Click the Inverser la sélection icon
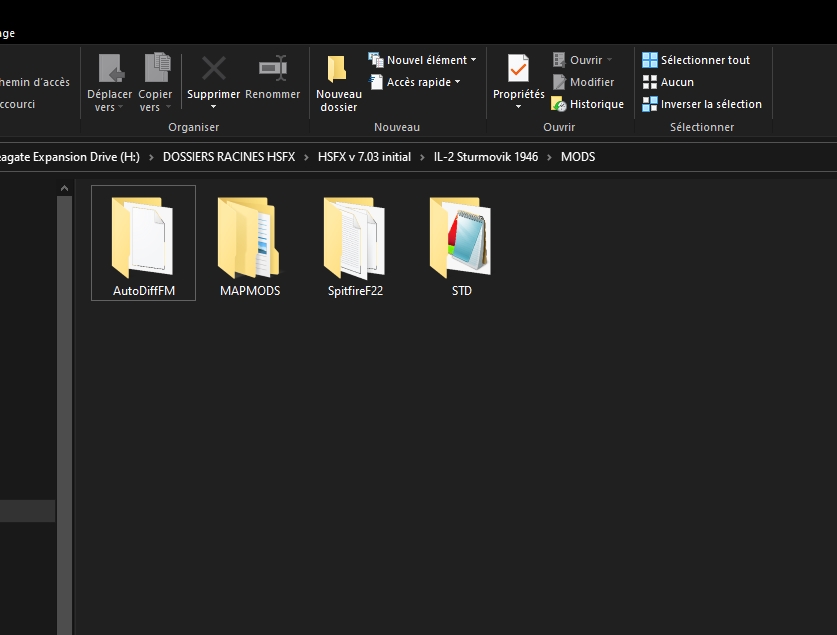Screen dimensions: 837x635 (x=650, y=104)
